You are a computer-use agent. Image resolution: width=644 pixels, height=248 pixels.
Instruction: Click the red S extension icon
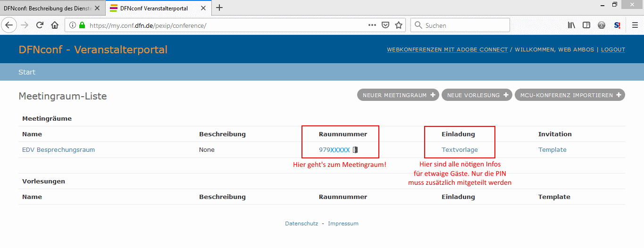(617, 25)
